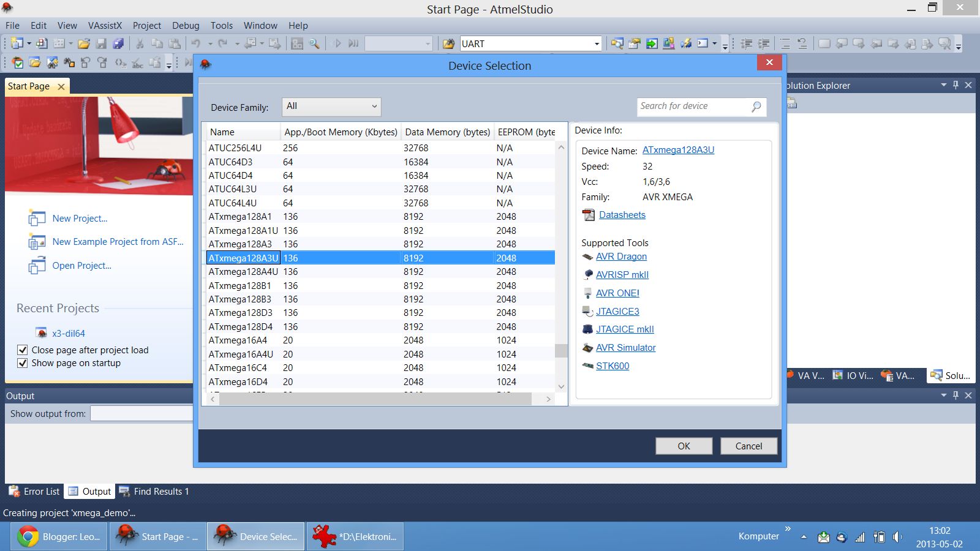Click the Navigate Backward toolbar icon

251,43
